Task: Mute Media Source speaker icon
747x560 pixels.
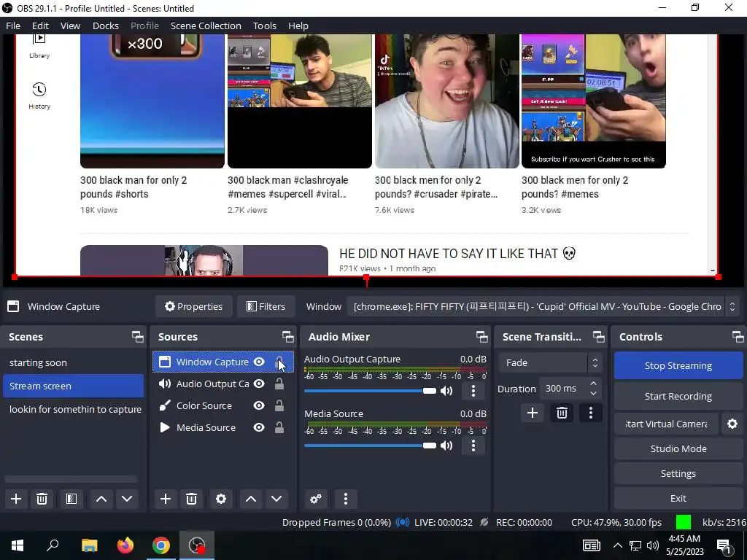Action: coord(446,446)
